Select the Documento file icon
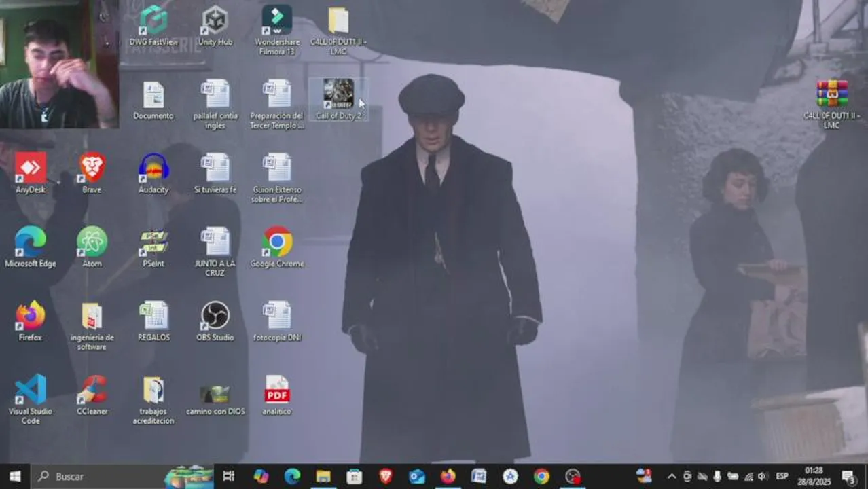Image resolution: width=868 pixels, height=489 pixels. tap(153, 101)
